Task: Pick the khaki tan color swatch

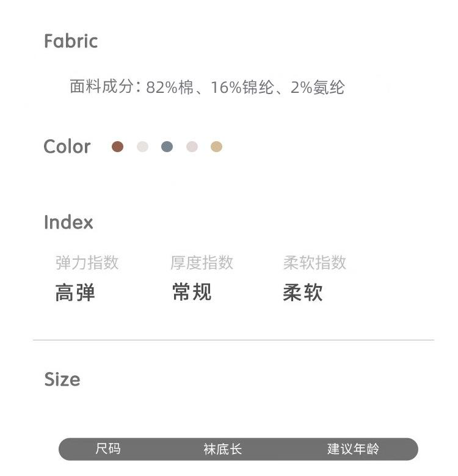Action: 216,147
